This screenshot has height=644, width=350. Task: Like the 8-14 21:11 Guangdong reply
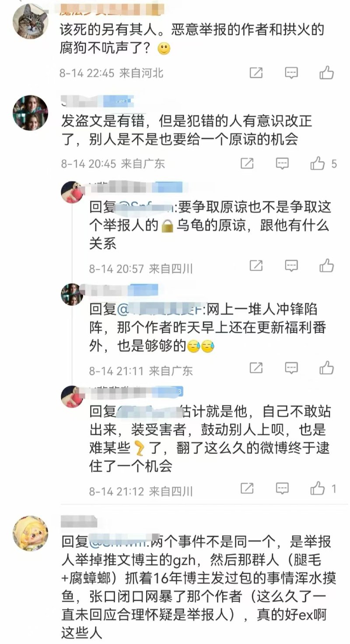coord(326,368)
